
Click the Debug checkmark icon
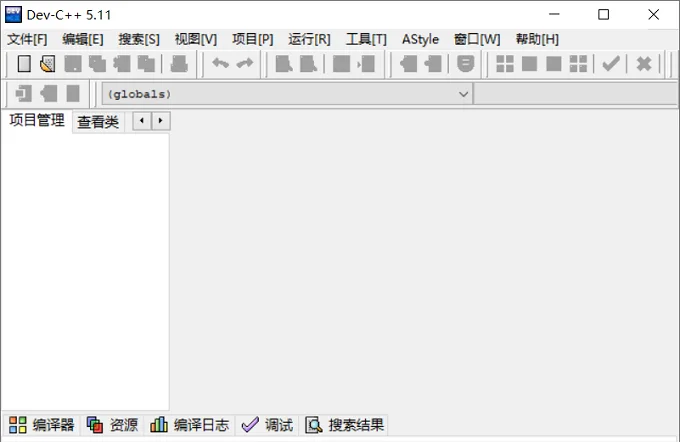click(611, 64)
